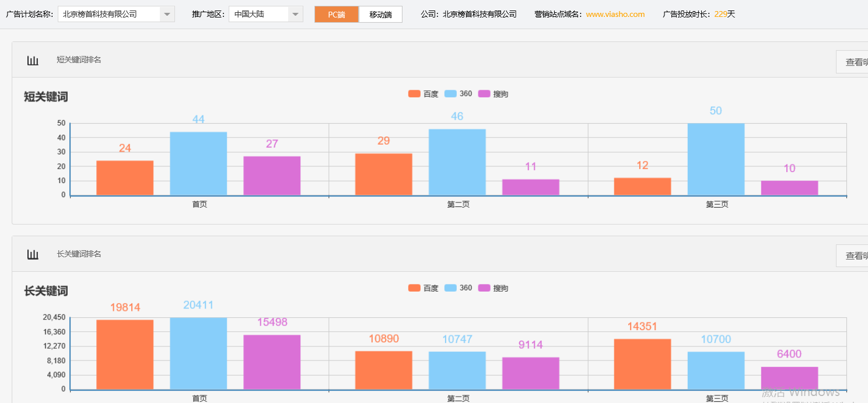The width and height of the screenshot is (868, 403).
Task: Switch display to 移动端 mode
Action: click(x=380, y=14)
